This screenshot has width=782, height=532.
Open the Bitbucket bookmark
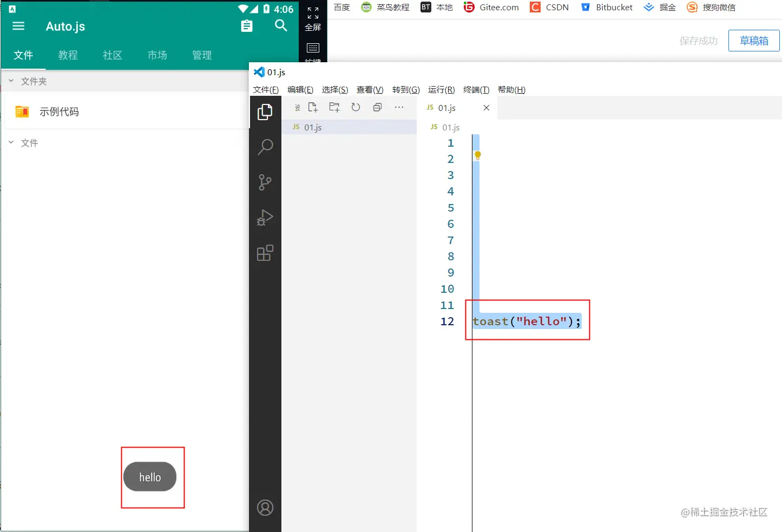(x=607, y=7)
